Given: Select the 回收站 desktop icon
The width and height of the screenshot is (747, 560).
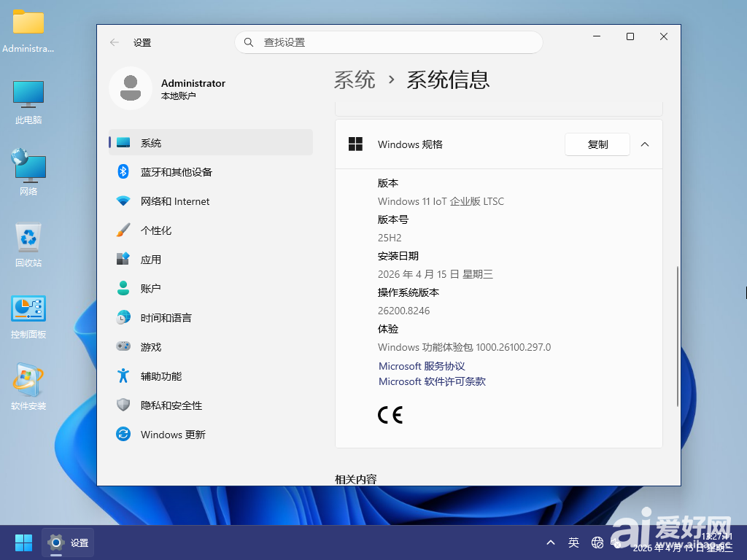Looking at the screenshot, I should (x=28, y=245).
